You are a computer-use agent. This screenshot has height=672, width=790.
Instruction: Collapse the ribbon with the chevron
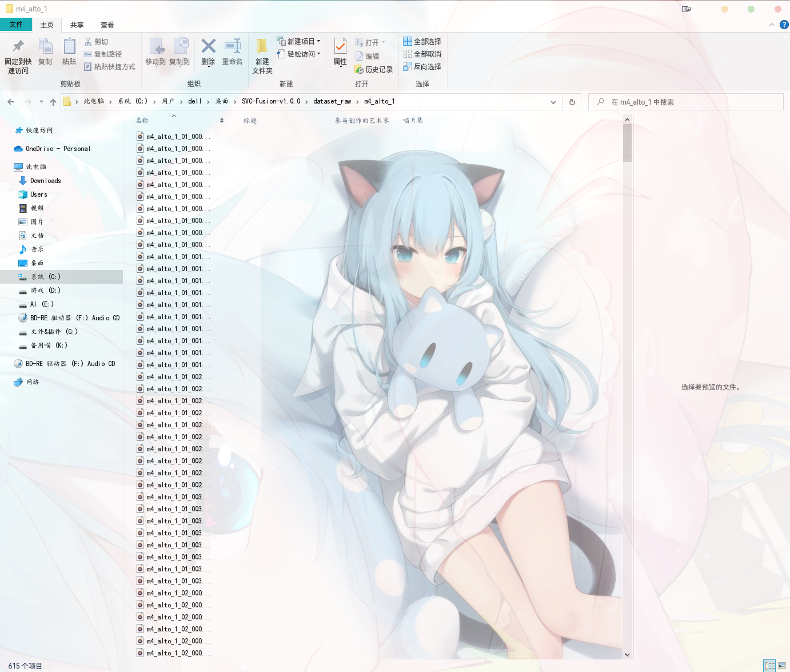click(x=772, y=25)
